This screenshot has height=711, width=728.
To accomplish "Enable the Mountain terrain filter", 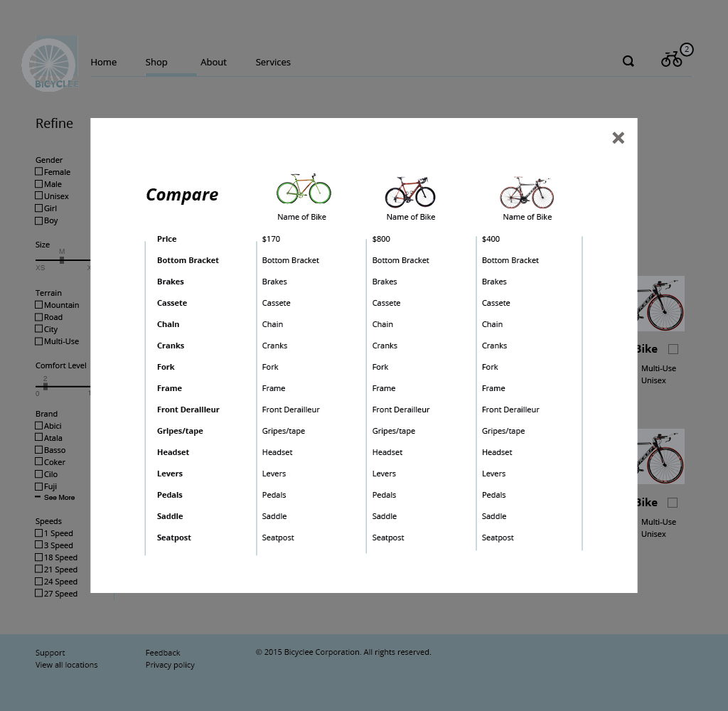I will coord(39,304).
